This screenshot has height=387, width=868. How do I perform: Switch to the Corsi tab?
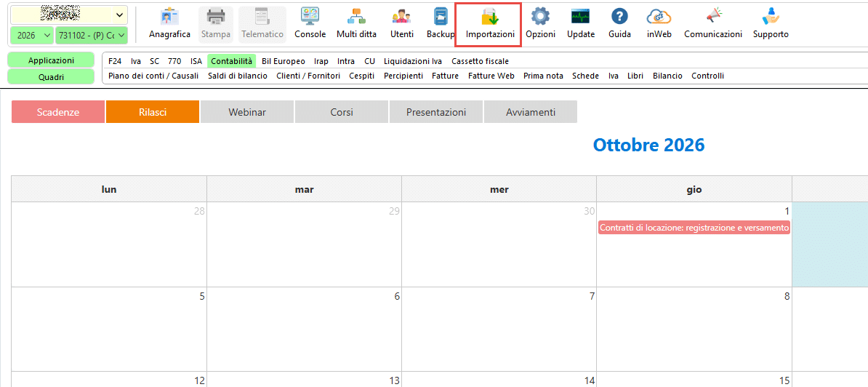(342, 112)
